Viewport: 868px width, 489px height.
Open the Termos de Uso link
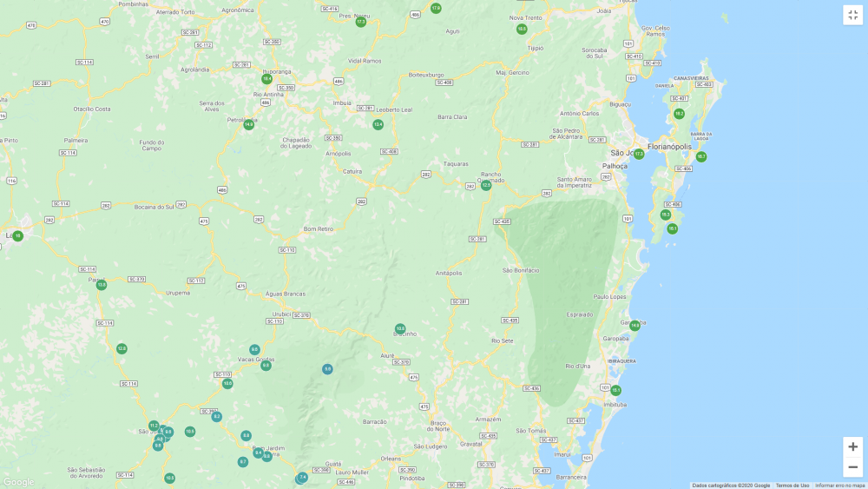[x=792, y=486]
